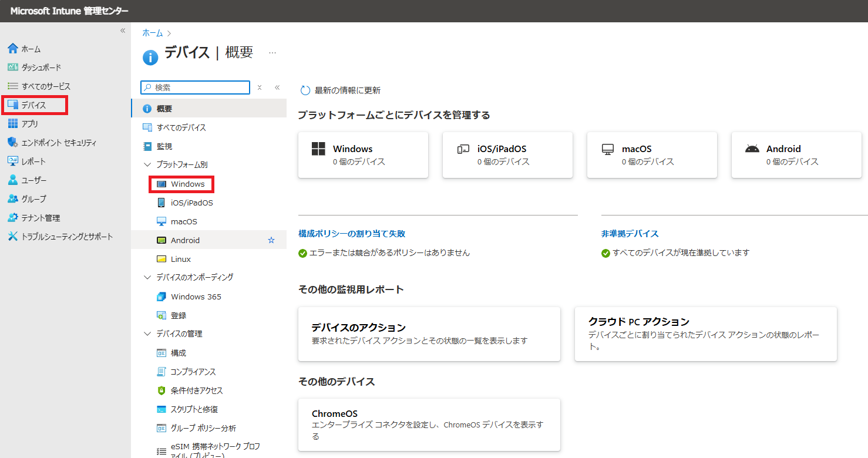Viewport: 868px width, 458px height.
Task: Open the ChromeOS card
Action: pyautogui.click(x=429, y=425)
